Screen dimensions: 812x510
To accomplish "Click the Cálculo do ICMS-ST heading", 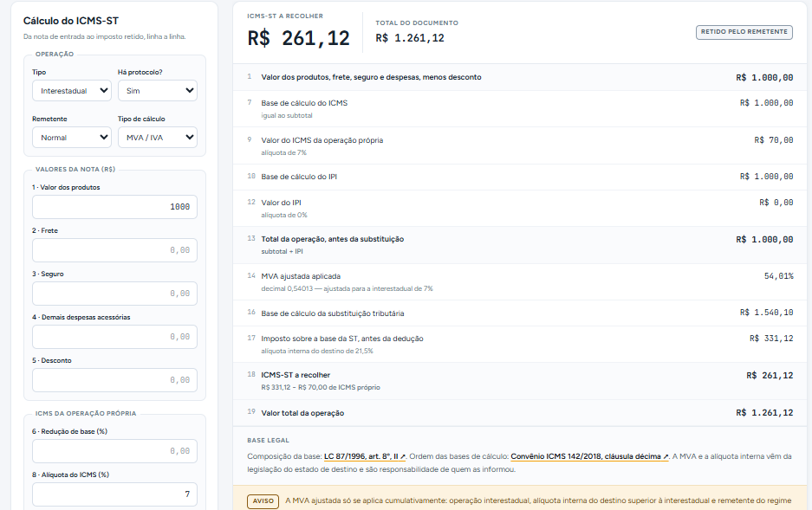I will [71, 21].
